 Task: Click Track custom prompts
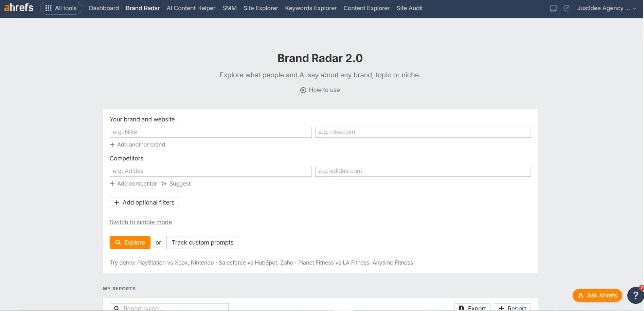(203, 242)
